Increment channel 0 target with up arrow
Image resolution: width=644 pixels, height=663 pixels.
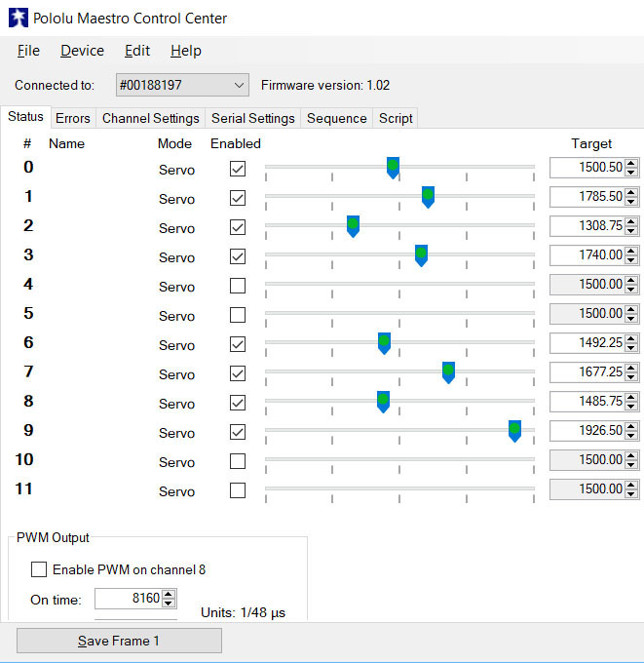click(x=631, y=163)
